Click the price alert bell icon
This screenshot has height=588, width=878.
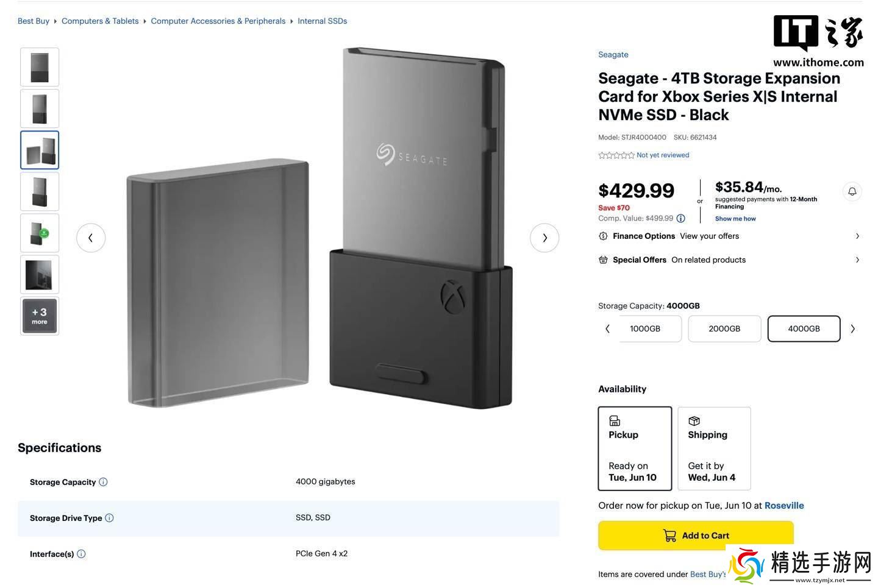click(x=852, y=191)
